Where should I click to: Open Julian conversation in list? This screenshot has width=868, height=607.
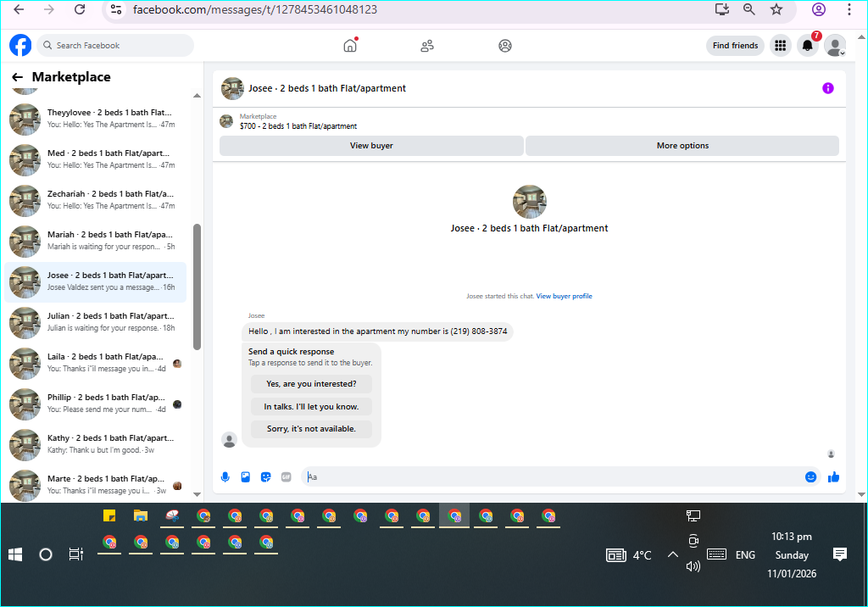(96, 322)
